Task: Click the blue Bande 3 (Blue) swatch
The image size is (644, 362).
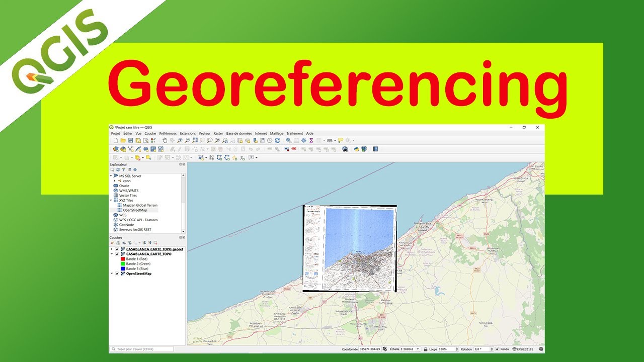Action: pyautogui.click(x=123, y=268)
